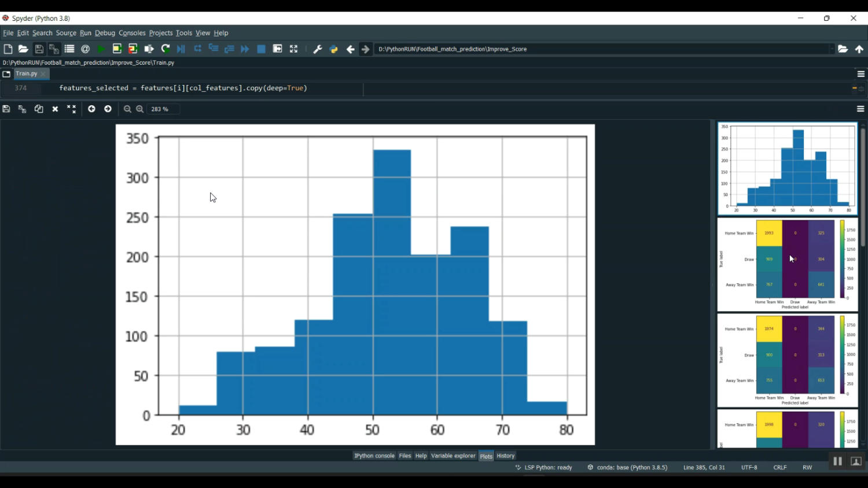Toggle maximize current pane icon
868x488 pixels.
point(293,49)
